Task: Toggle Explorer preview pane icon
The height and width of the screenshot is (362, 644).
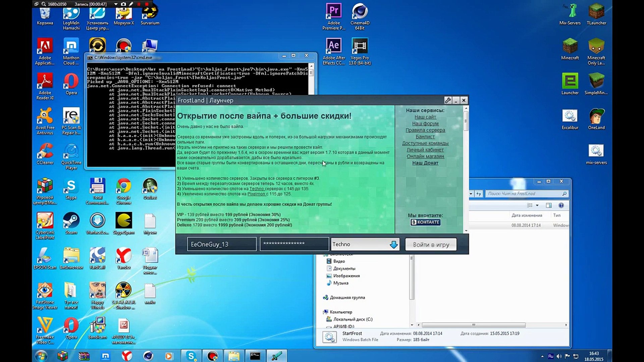Action: [549, 205]
